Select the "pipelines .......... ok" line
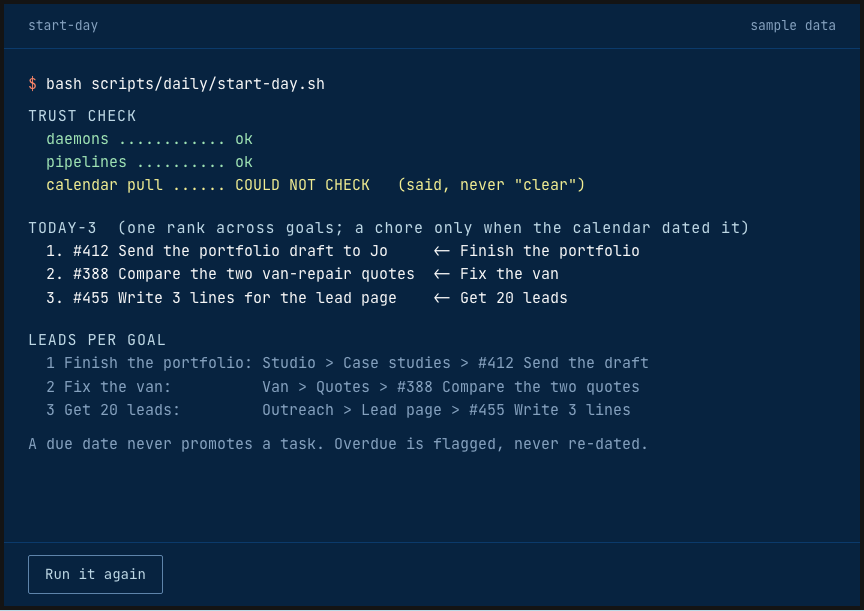 tap(149, 162)
